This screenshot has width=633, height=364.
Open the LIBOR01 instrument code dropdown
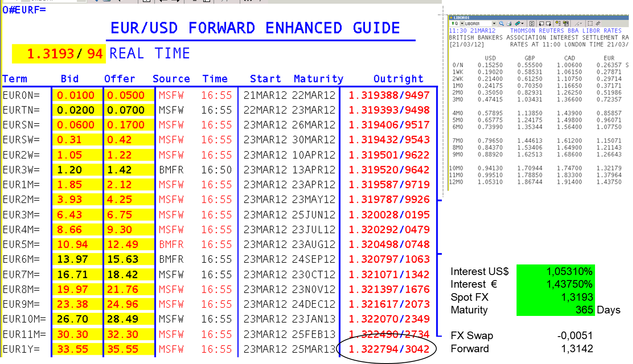(494, 24)
